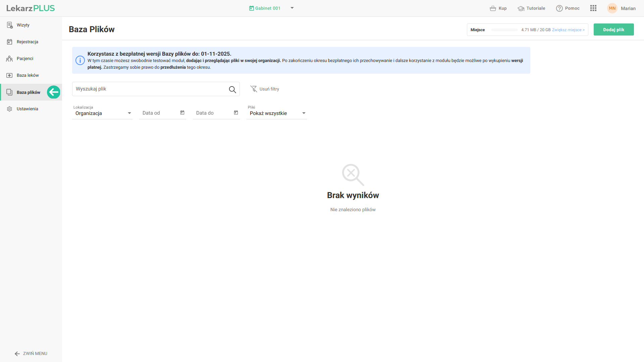Open calendar picker for Data od
644x362 pixels.
(x=182, y=113)
